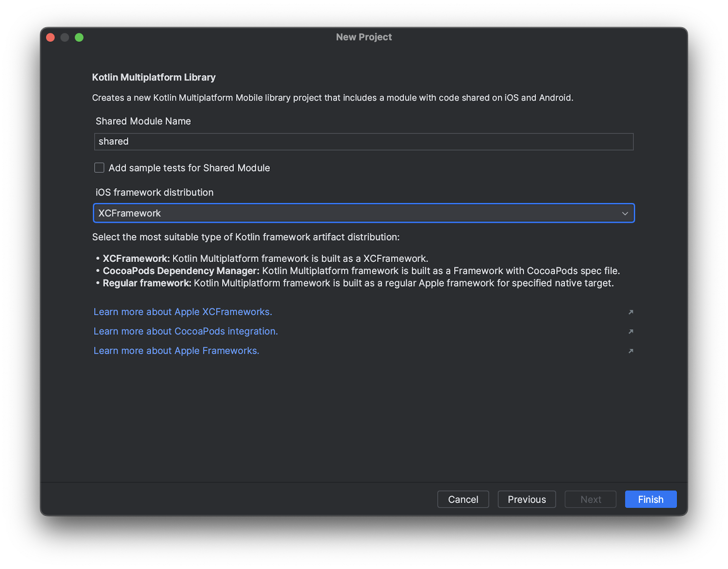Close the New Project window
This screenshot has height=569, width=728.
(x=51, y=37)
